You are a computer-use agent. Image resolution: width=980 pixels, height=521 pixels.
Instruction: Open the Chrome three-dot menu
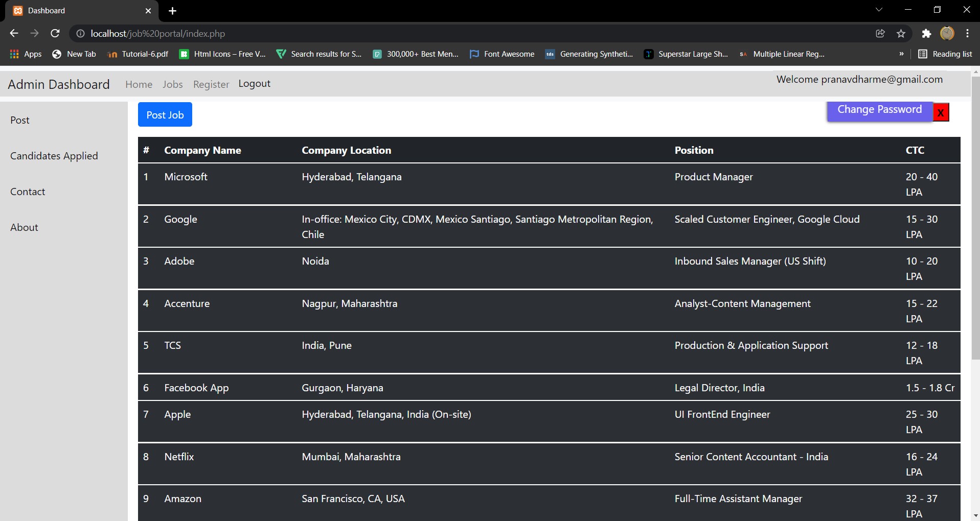pyautogui.click(x=967, y=33)
